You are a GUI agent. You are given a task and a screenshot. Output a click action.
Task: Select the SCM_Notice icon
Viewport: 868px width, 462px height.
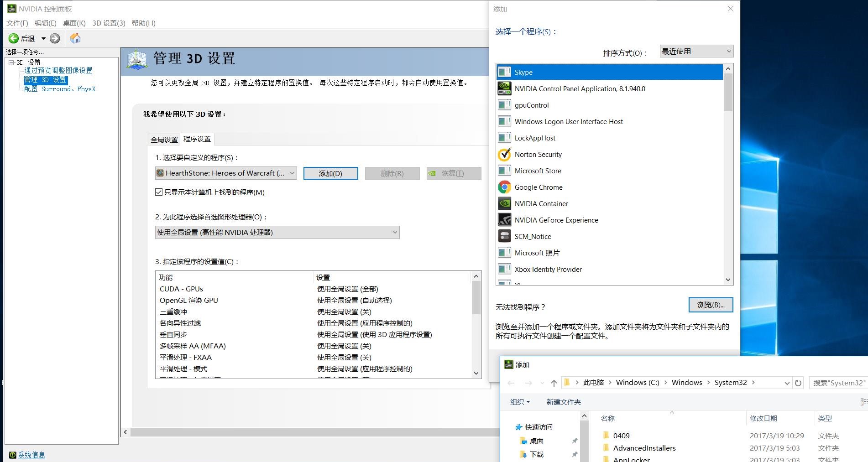coord(504,236)
